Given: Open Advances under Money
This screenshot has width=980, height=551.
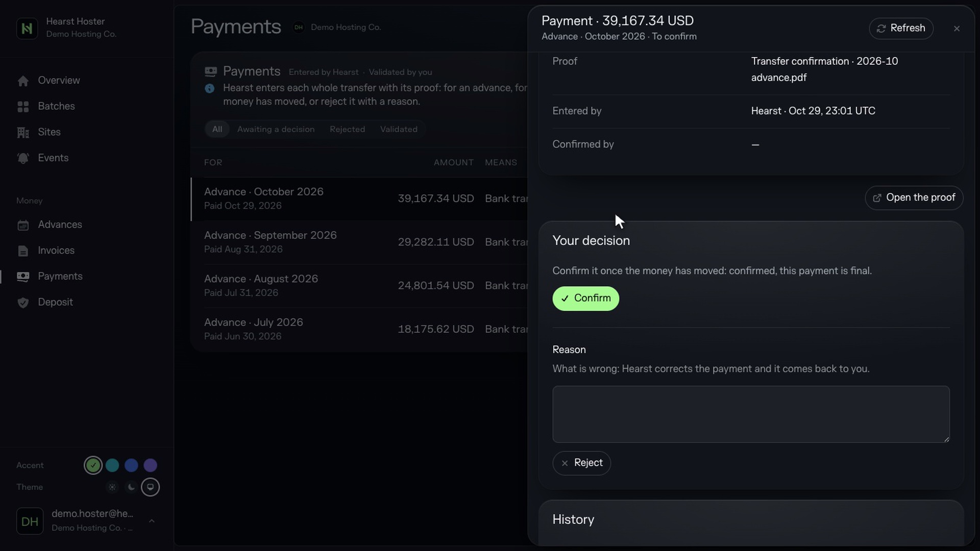Looking at the screenshot, I should pyautogui.click(x=60, y=225).
